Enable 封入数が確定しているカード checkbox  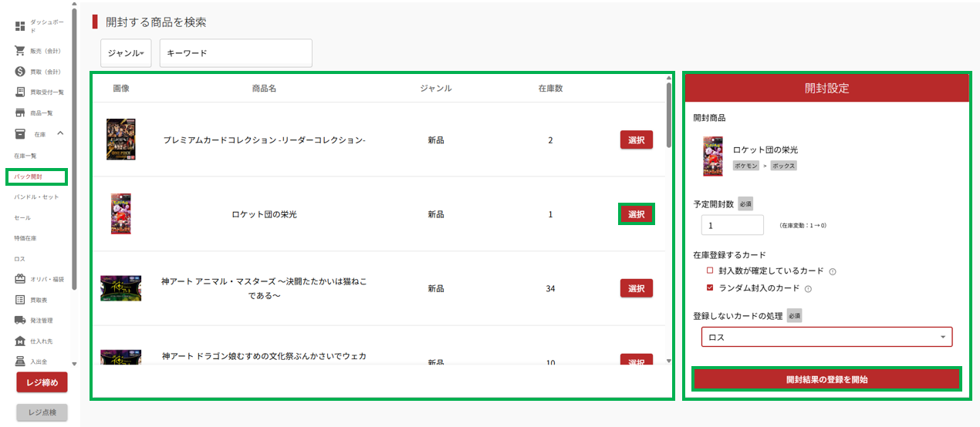710,271
